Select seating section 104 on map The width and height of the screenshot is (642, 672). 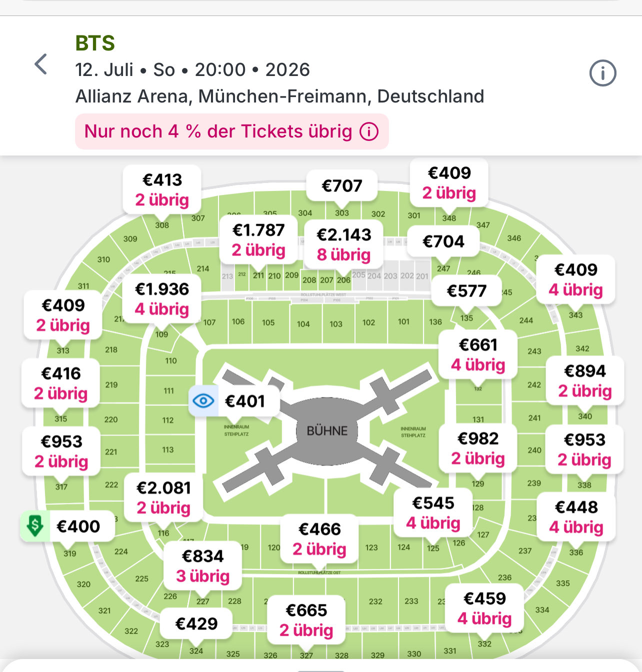click(x=303, y=324)
